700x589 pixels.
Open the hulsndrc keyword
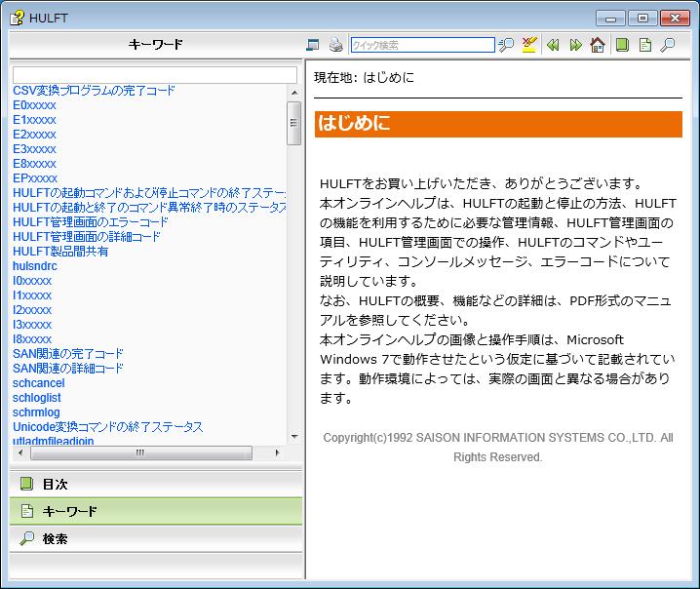35,266
